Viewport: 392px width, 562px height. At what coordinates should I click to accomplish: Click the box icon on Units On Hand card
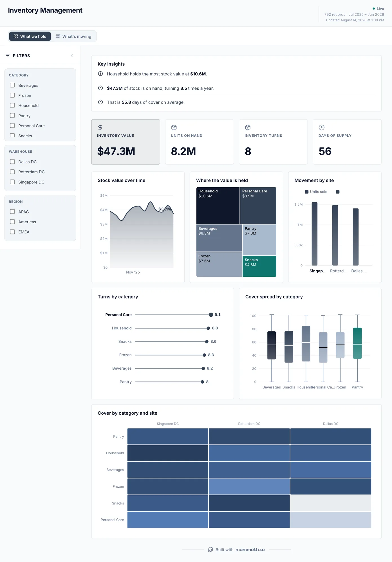(x=174, y=127)
